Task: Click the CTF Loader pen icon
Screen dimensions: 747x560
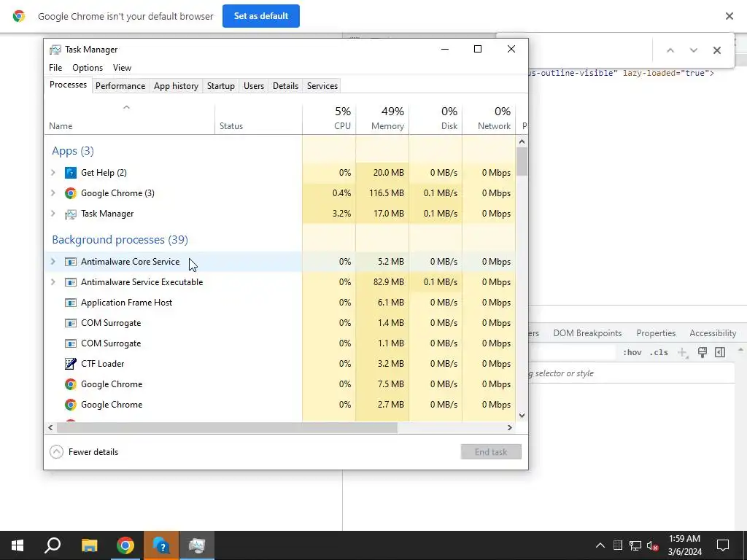Action: click(71, 364)
